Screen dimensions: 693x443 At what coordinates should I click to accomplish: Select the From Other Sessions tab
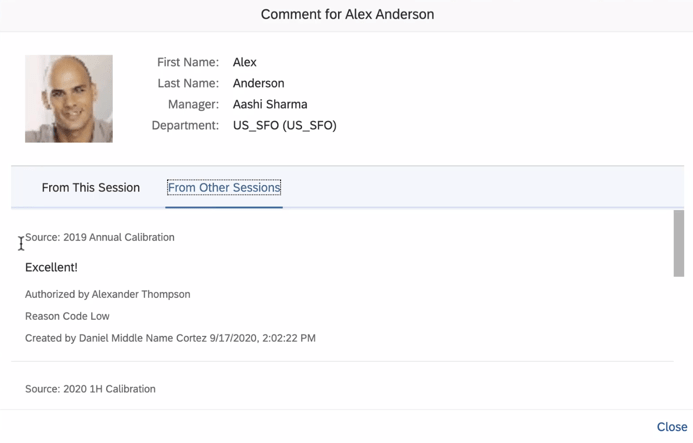pos(224,187)
